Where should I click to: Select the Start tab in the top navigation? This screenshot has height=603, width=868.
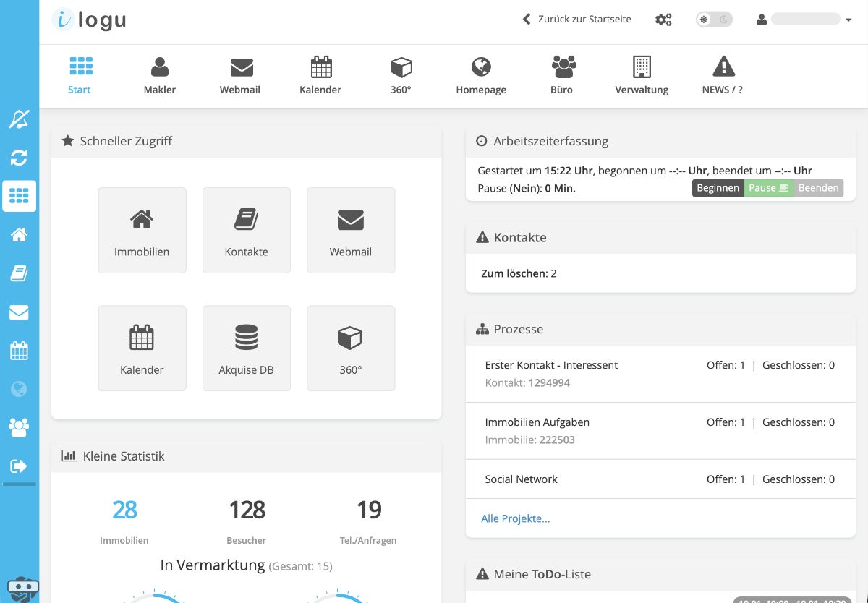[80, 75]
